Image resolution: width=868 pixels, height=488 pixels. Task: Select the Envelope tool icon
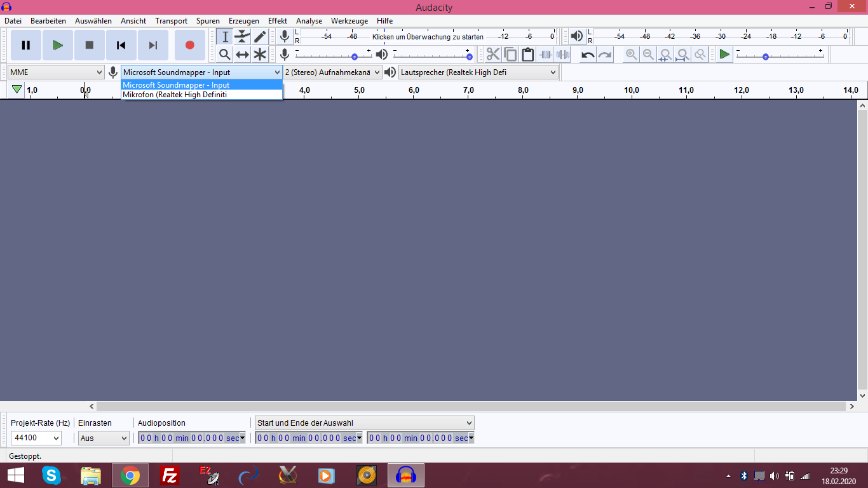pos(242,37)
